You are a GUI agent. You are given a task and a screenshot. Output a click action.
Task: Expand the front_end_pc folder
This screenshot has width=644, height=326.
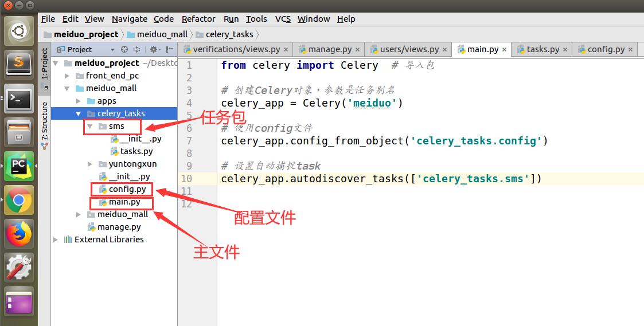(x=67, y=76)
